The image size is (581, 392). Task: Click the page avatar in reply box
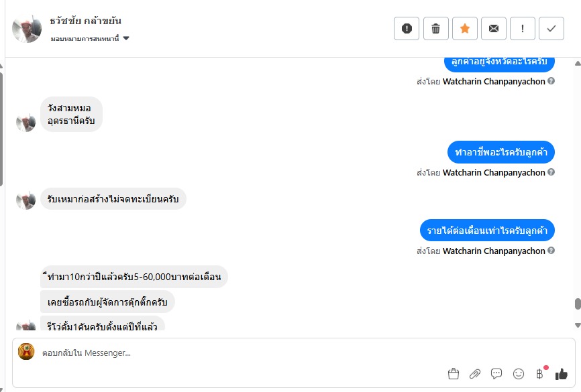tap(26, 352)
